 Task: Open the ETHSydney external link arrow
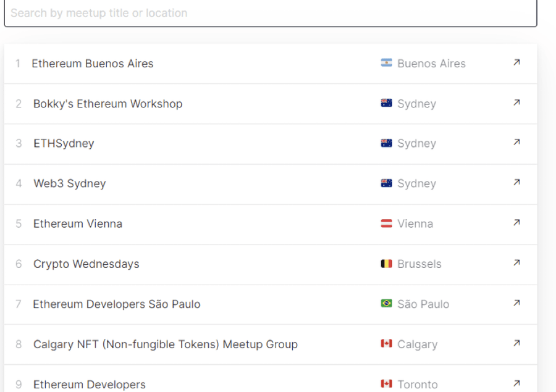coord(516,143)
